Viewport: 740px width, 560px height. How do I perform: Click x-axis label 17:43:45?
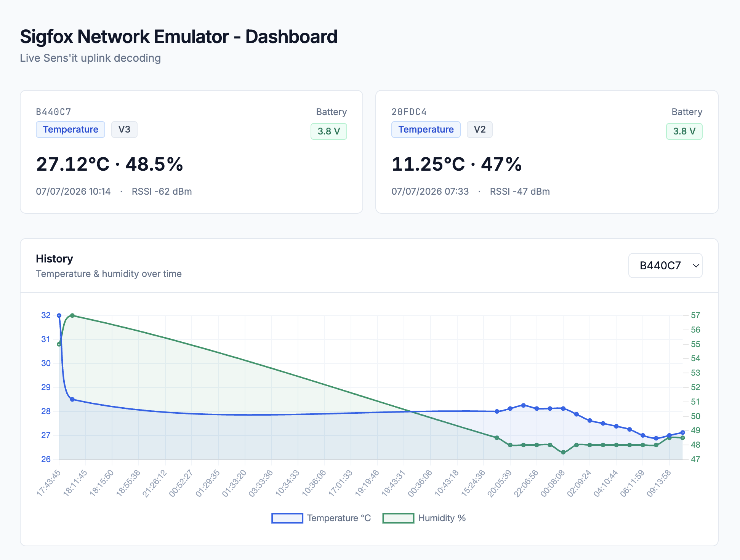click(x=49, y=483)
